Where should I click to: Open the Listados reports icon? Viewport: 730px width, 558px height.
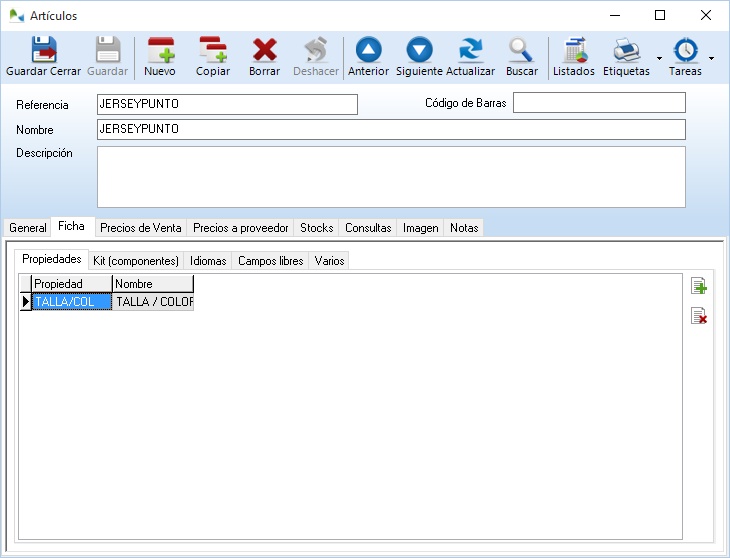574,51
